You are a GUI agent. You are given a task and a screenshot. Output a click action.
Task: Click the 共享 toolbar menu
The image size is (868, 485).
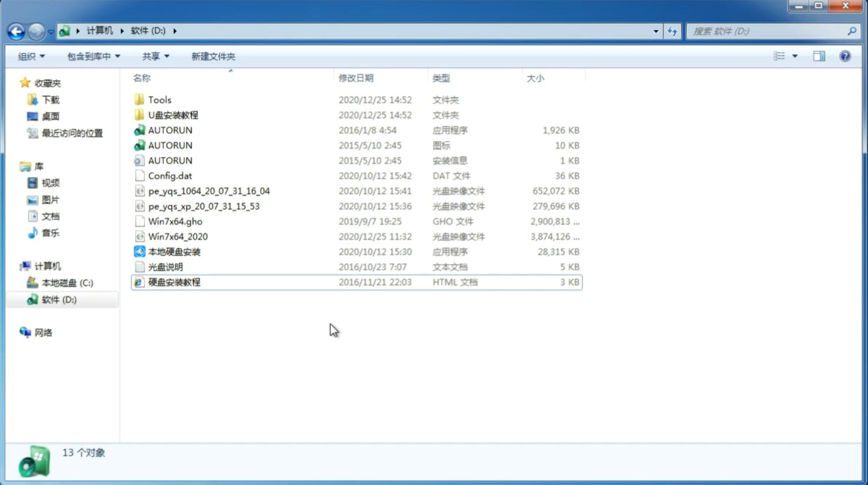[150, 56]
